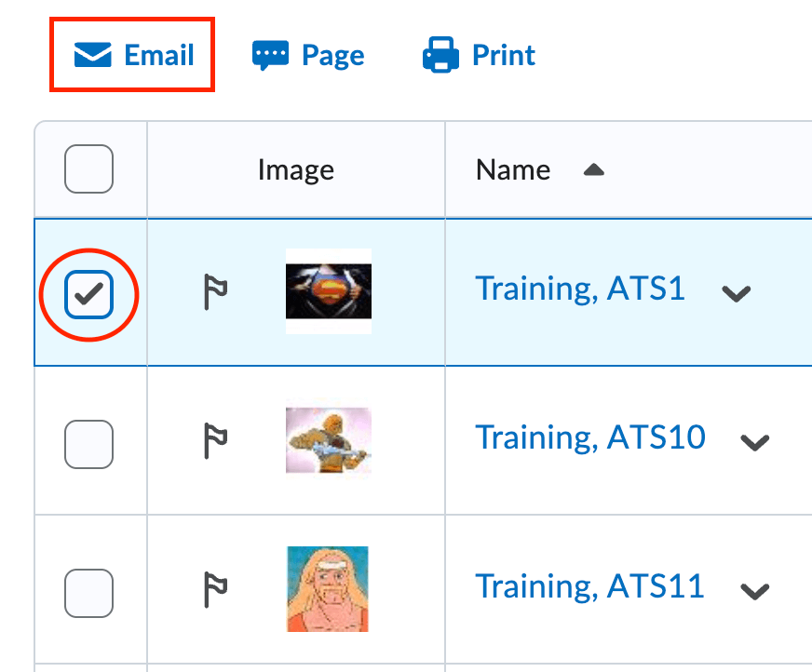This screenshot has width=812, height=672.
Task: Open the action menu for Training, ATS11
Action: [756, 591]
